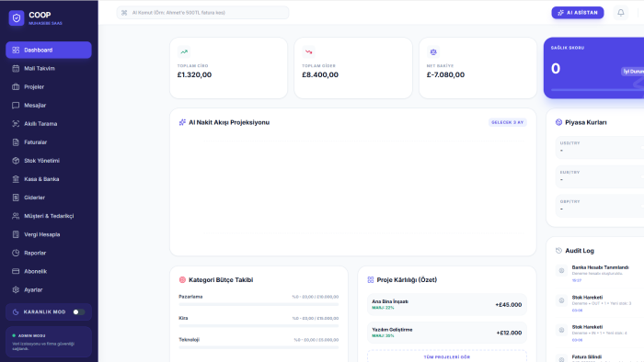Click the Net Bakiye scale icon

click(433, 52)
